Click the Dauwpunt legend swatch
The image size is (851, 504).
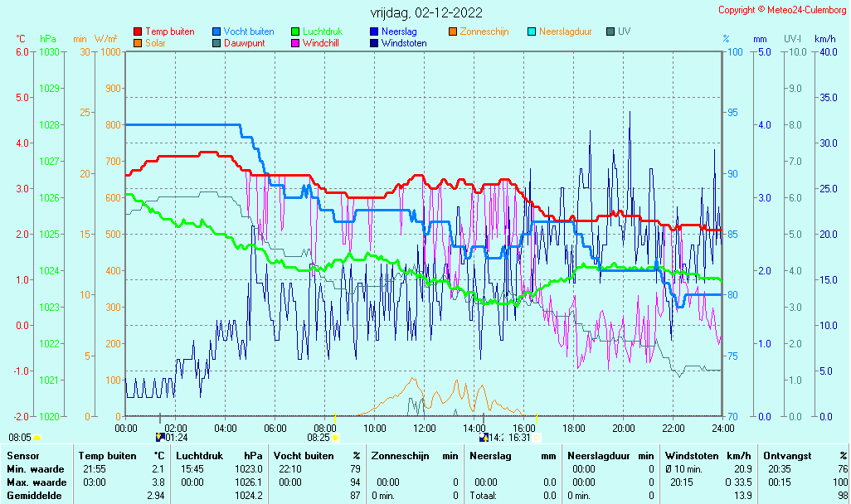pyautogui.click(x=216, y=43)
